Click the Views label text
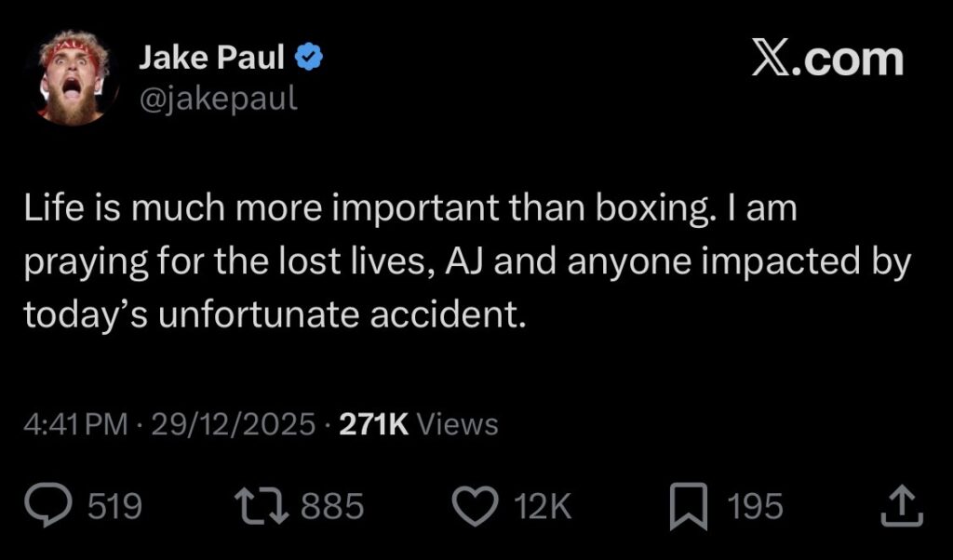This screenshot has width=953, height=560. (x=457, y=425)
